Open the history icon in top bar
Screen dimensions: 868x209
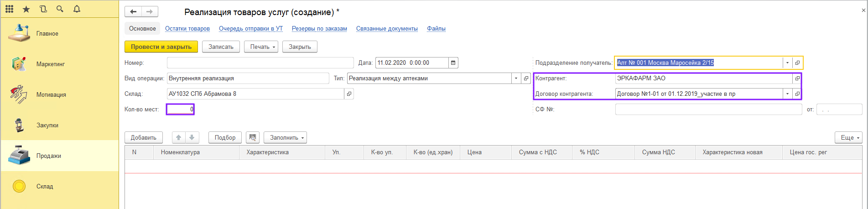pos(43,9)
